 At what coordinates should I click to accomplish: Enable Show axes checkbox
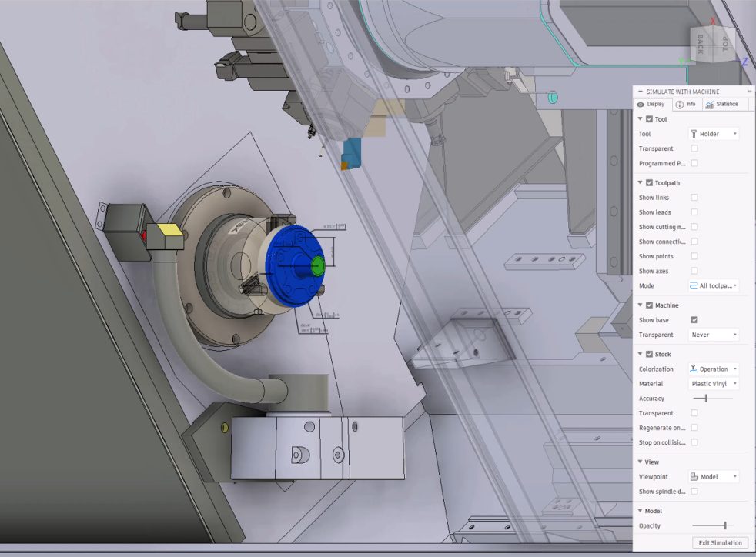pos(694,271)
